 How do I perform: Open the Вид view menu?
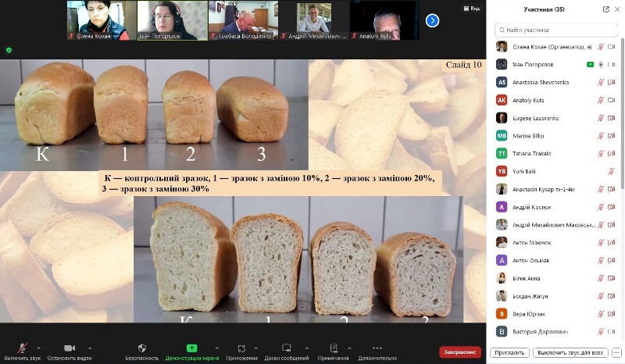(472, 9)
